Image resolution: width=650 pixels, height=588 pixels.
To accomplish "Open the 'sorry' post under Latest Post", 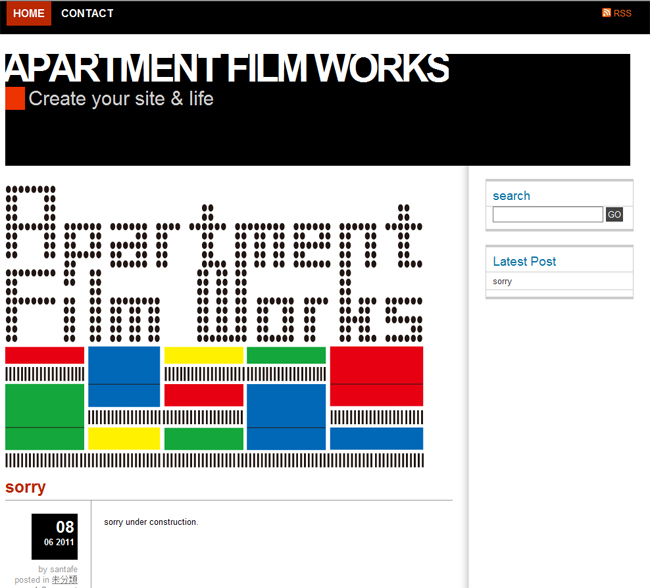I will pyautogui.click(x=502, y=281).
